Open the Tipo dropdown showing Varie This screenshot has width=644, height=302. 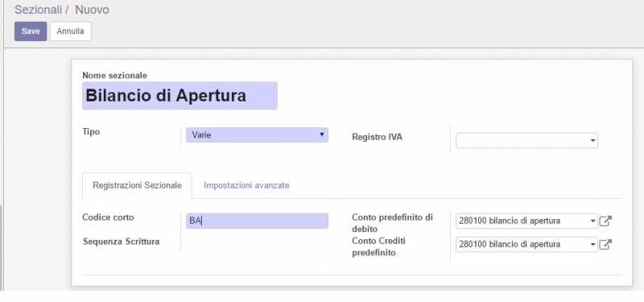point(257,134)
